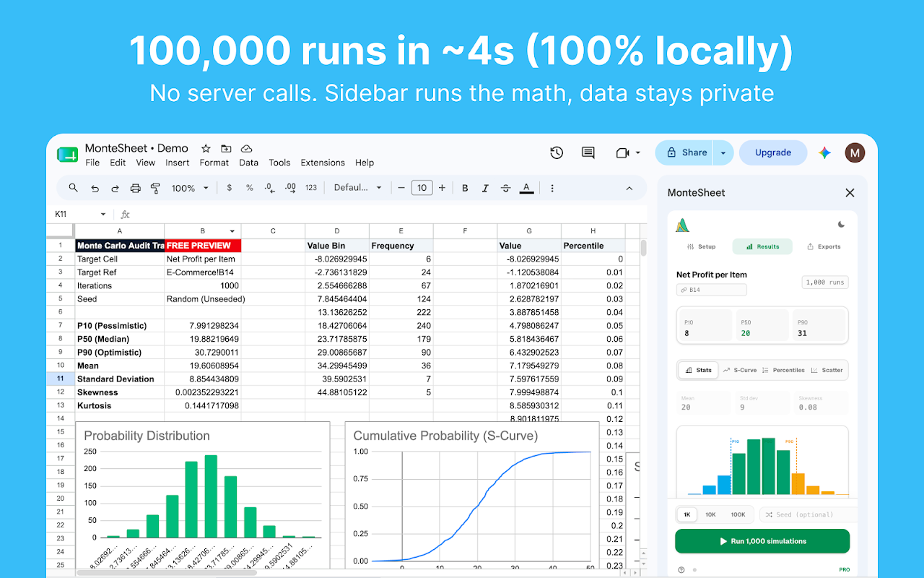
Task: Switch to the Setup tab
Action: click(x=702, y=246)
